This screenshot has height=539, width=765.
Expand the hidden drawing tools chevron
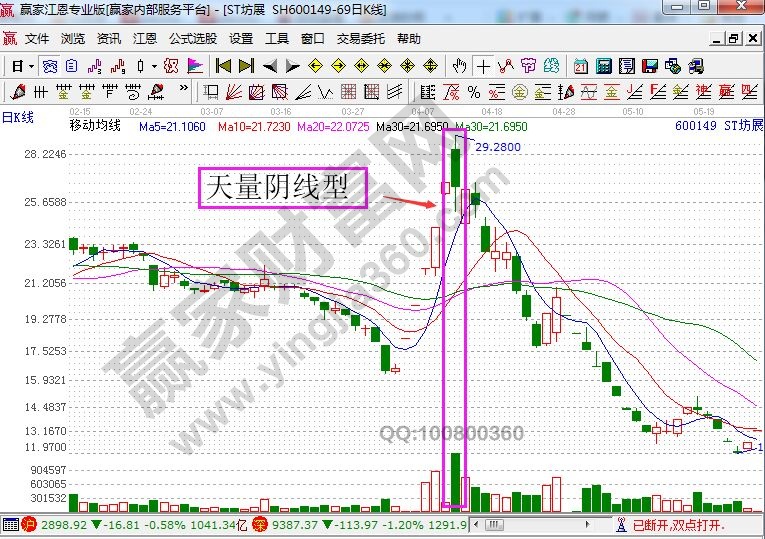click(185, 93)
